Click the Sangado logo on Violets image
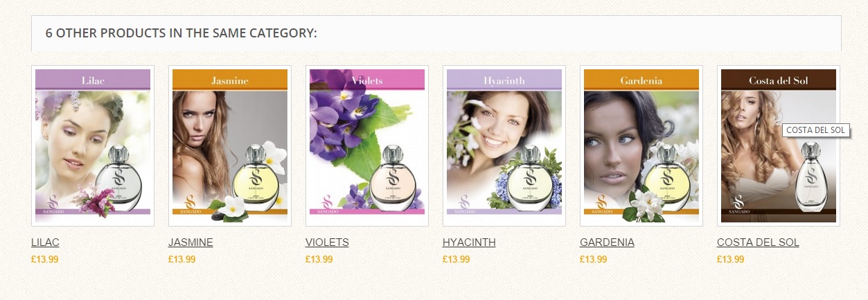The width and height of the screenshot is (868, 300). 327,205
